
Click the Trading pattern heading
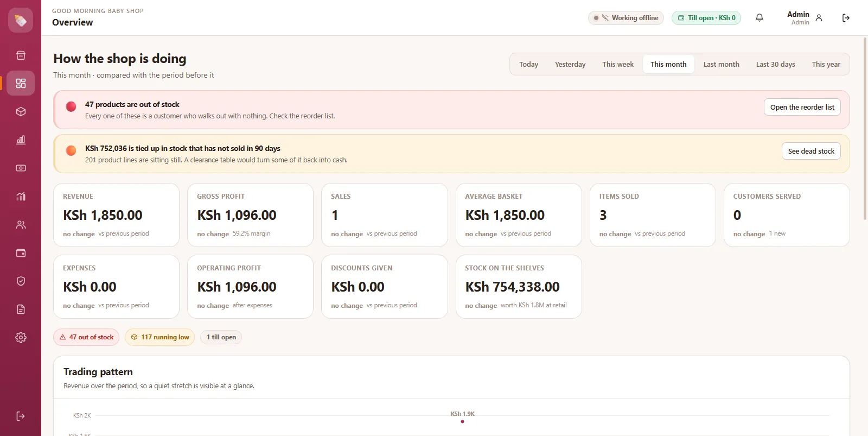[x=98, y=372]
